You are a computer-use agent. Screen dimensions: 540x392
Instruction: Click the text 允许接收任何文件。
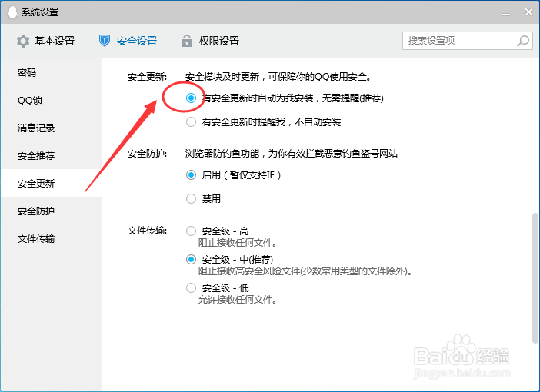pyautogui.click(x=238, y=300)
